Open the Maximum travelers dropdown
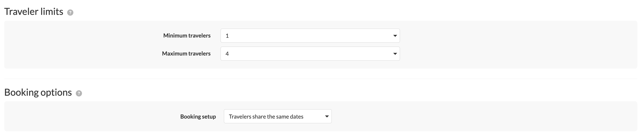 pyautogui.click(x=310, y=54)
